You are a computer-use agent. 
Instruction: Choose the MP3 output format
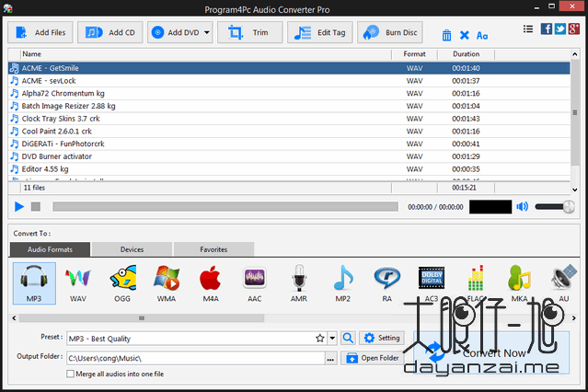tap(34, 283)
